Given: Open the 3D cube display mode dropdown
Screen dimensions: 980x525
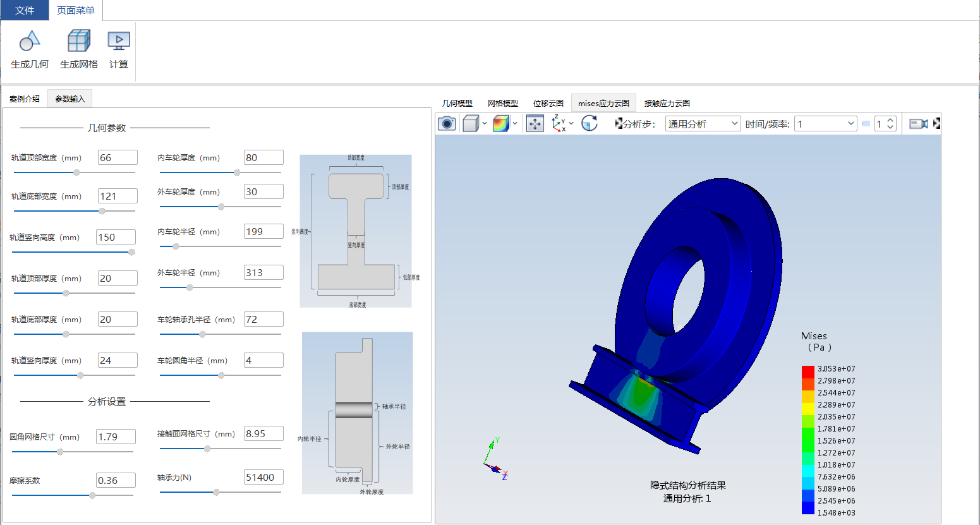Looking at the screenshot, I should click(485, 124).
